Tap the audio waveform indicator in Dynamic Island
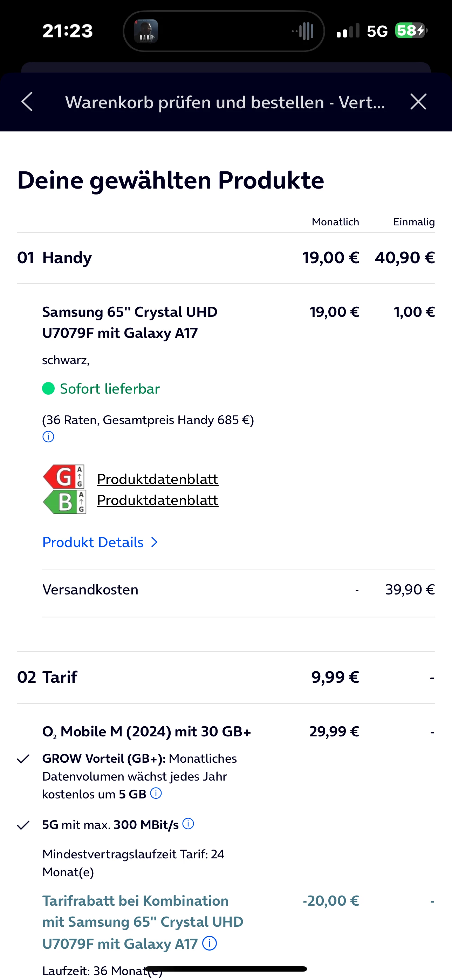 tap(303, 31)
